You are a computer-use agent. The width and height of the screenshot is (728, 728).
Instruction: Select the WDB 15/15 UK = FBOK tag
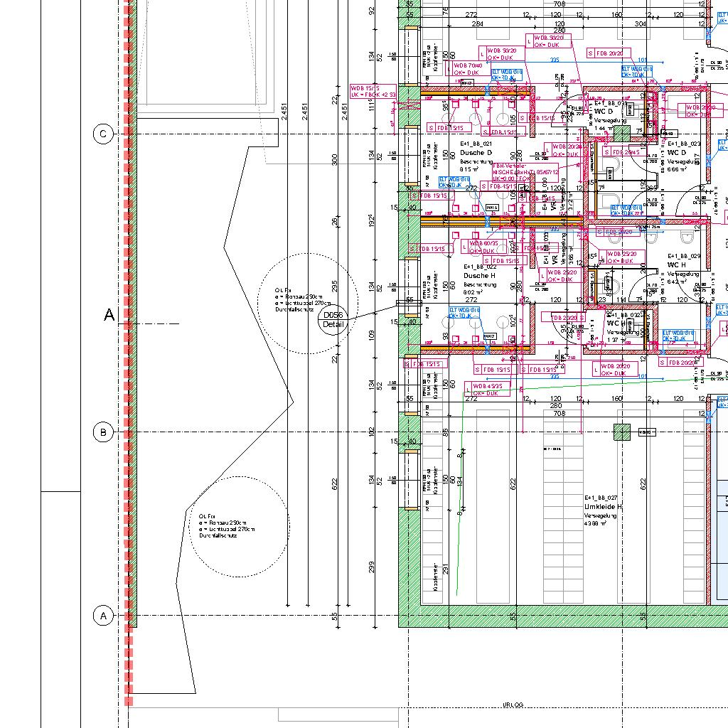point(373,91)
